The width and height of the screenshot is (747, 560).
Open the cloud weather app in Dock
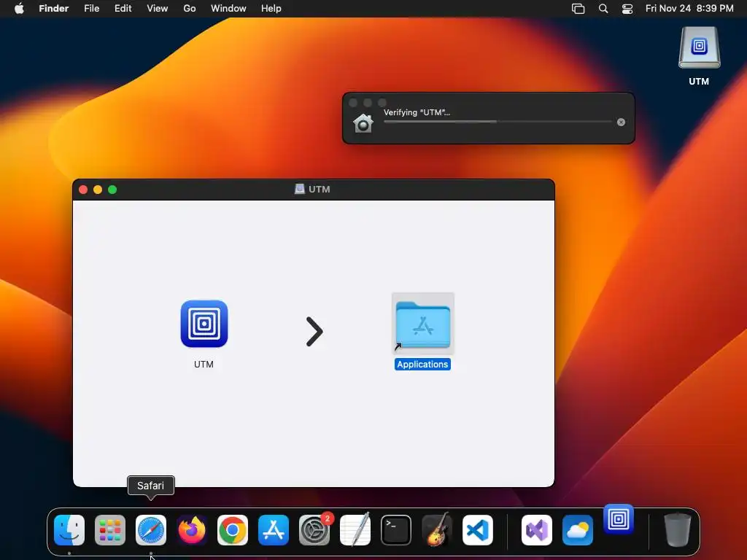tap(578, 530)
